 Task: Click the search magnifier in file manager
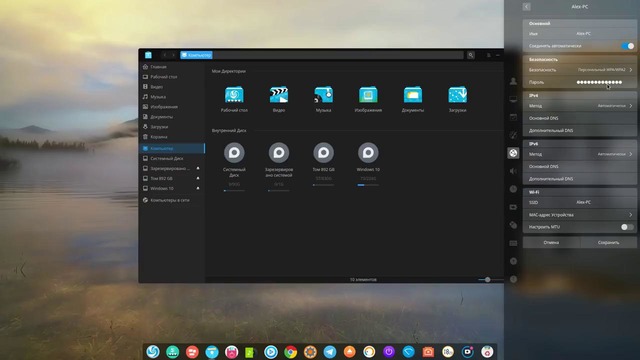(471, 55)
